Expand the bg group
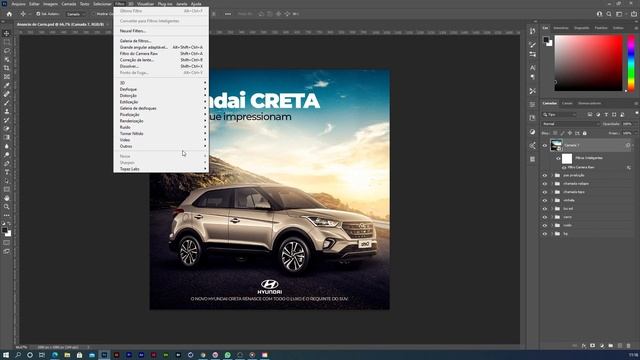Screen dimensions: 640x360 (x=552, y=234)
